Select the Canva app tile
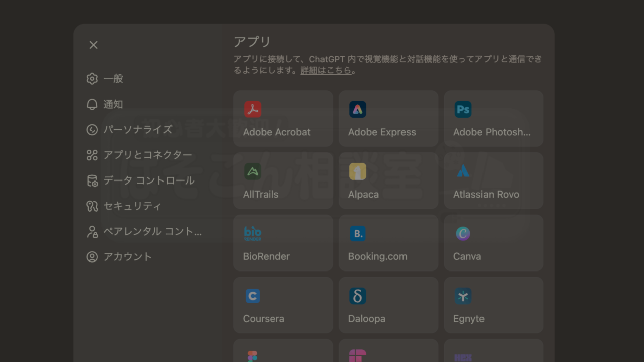This screenshot has height=362, width=644. [x=493, y=243]
